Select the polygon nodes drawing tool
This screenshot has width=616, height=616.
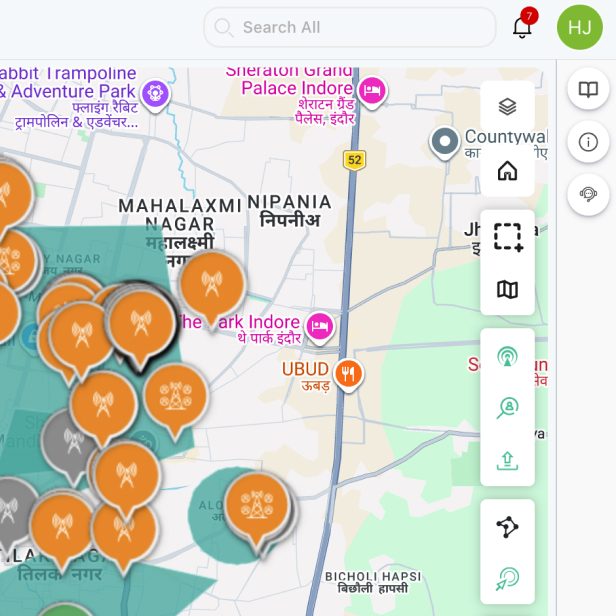coord(507,527)
